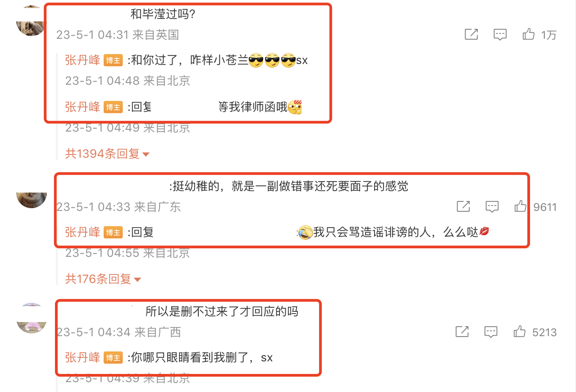This screenshot has height=392, width=576.
Task: Expand 共176条回复 replies
Action: pos(103,279)
